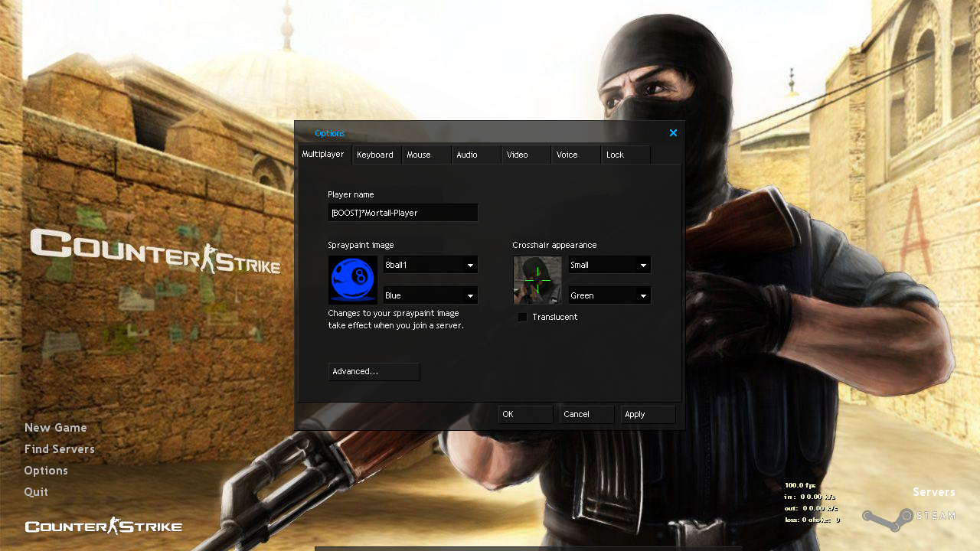The width and height of the screenshot is (980, 551).
Task: Click the Player name text field
Action: pyautogui.click(x=403, y=213)
